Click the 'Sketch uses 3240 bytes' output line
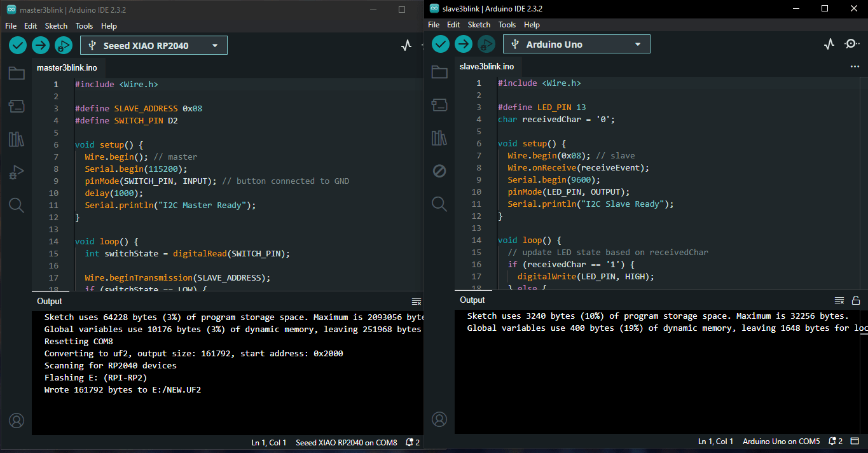 [658, 316]
